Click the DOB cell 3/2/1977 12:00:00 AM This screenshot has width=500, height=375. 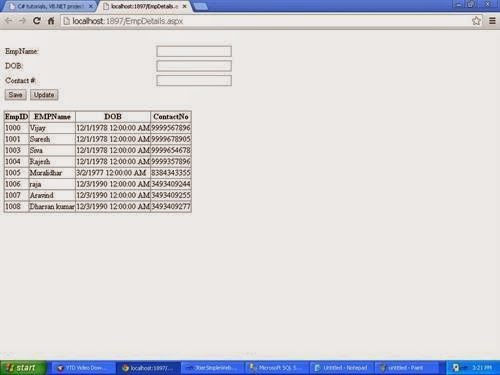click(113, 173)
